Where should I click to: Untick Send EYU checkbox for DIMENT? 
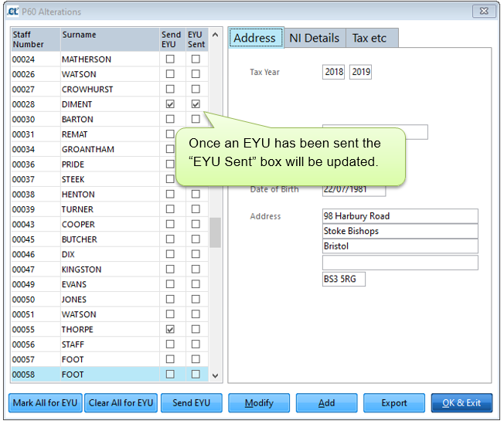[x=170, y=104]
